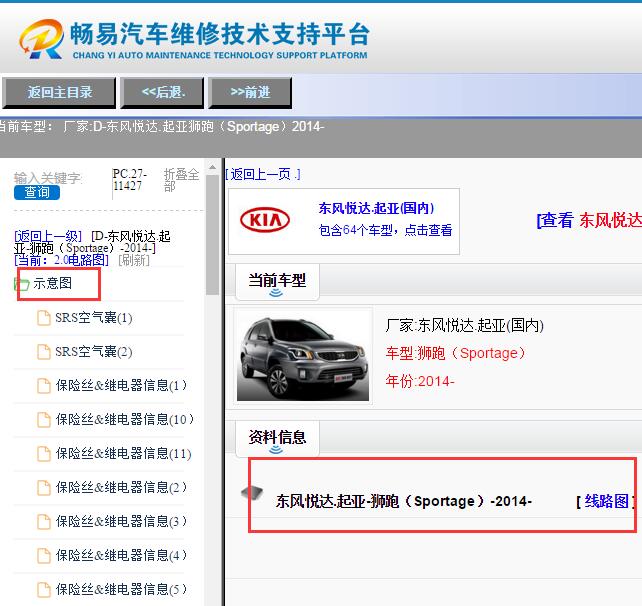Screen dimensions: 642x606
Task: Open 保险丝&继电器信息(4) item
Action: [121, 556]
